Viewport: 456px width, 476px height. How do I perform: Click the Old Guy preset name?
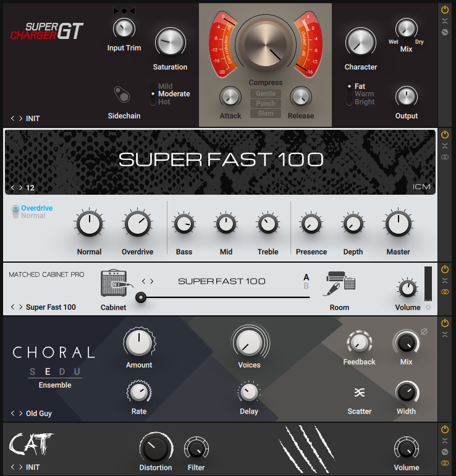39,414
